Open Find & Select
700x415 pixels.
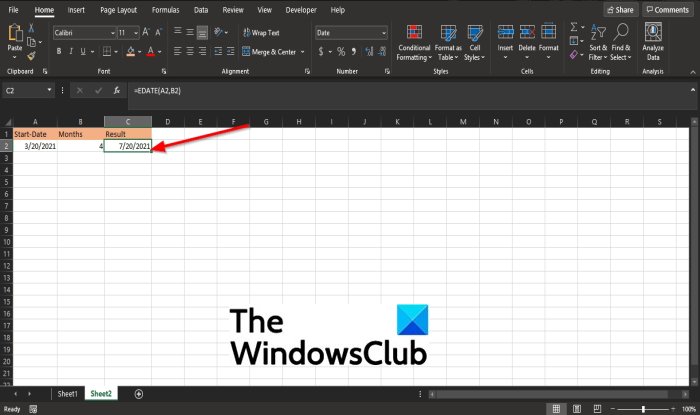click(x=621, y=43)
